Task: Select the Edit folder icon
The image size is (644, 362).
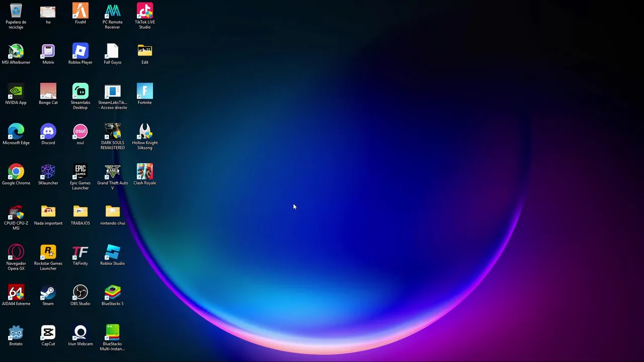Action: tap(145, 51)
